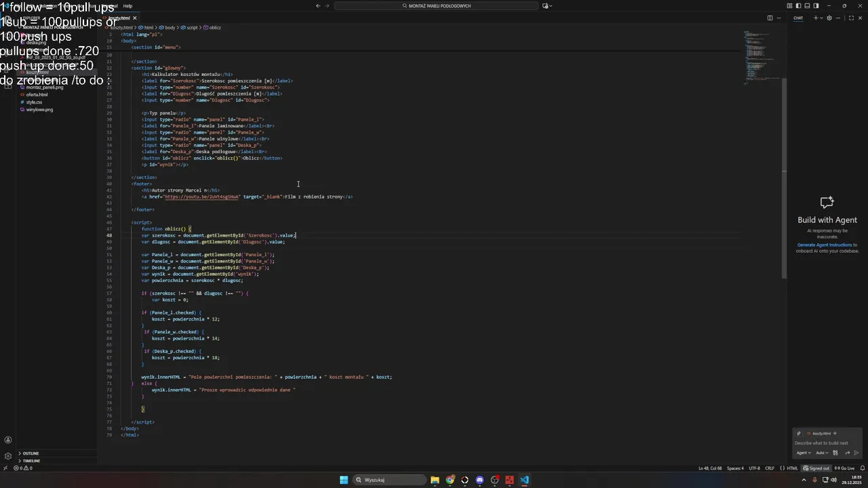Click the remote window status bar icon

coord(5,468)
